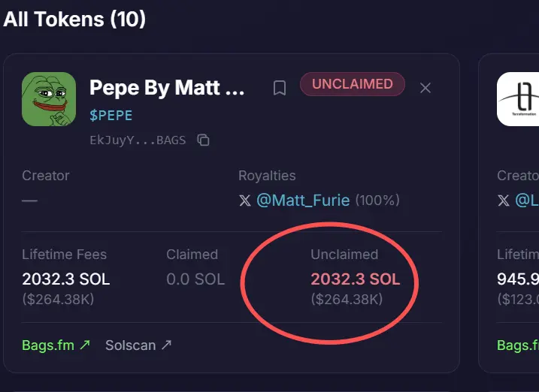Image resolution: width=539 pixels, height=392 pixels.
Task: Click the X logo on the second card
Action: (503, 201)
